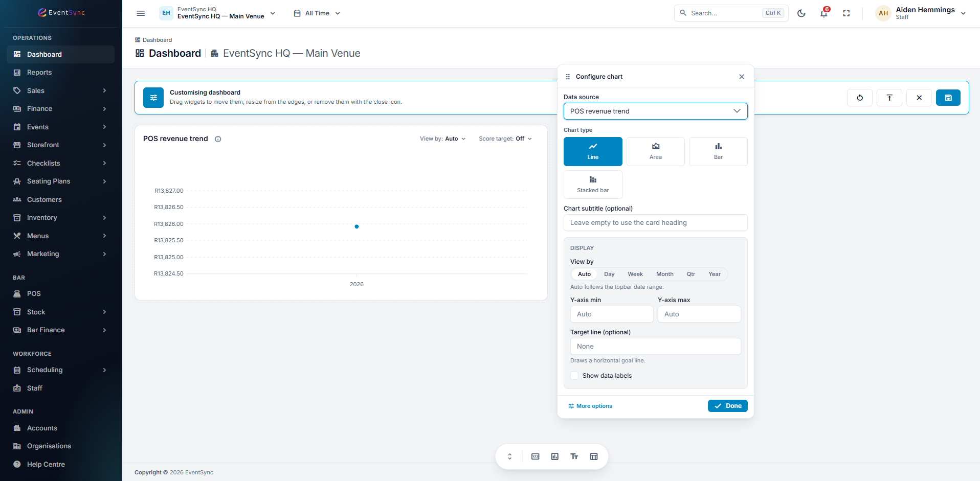Click the EventSync logo
Screen dimensions: 980x481
coord(61,13)
